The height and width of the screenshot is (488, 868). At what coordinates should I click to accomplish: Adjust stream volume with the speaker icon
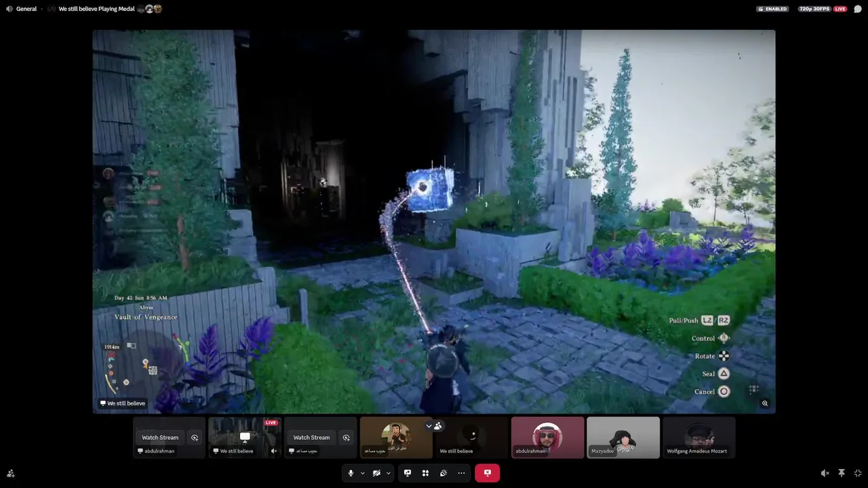[825, 473]
